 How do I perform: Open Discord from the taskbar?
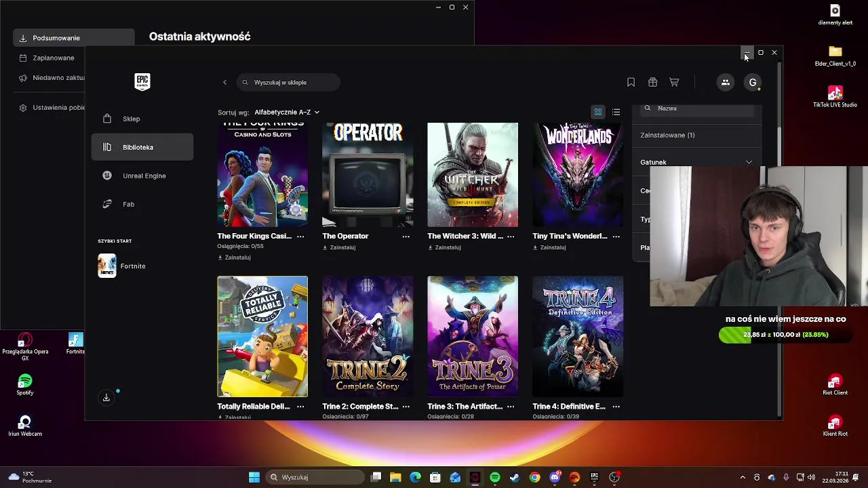point(555,477)
